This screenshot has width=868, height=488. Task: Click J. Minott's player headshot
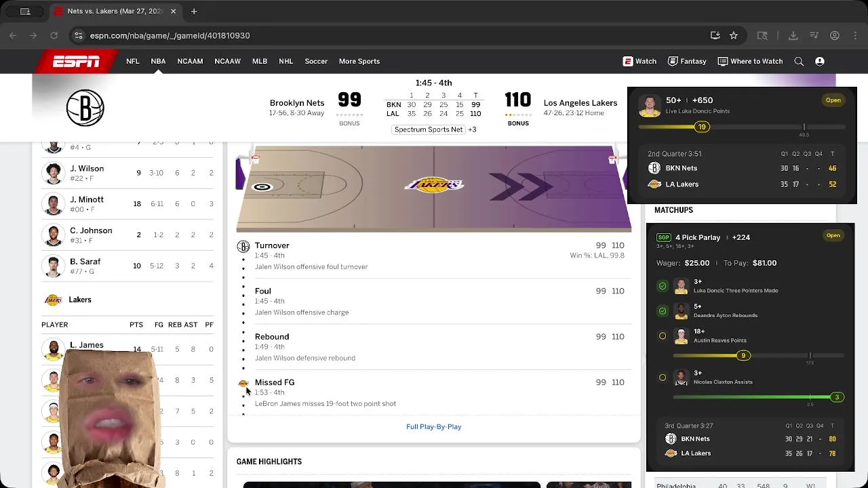point(53,205)
